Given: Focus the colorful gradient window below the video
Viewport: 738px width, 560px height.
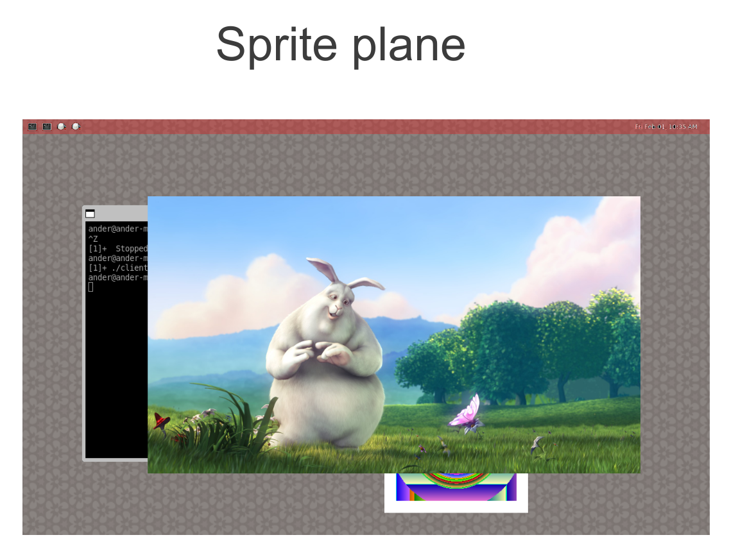Looking at the screenshot, I should (456, 493).
